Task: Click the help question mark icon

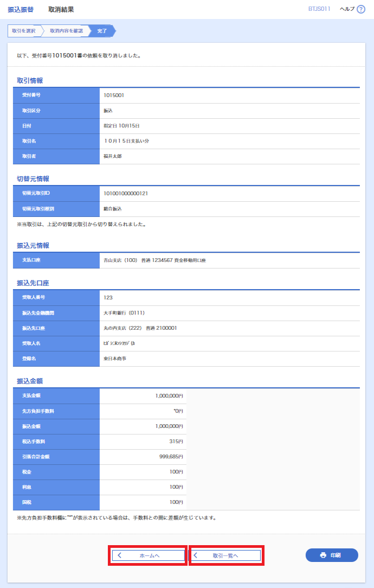Action: coord(361,9)
